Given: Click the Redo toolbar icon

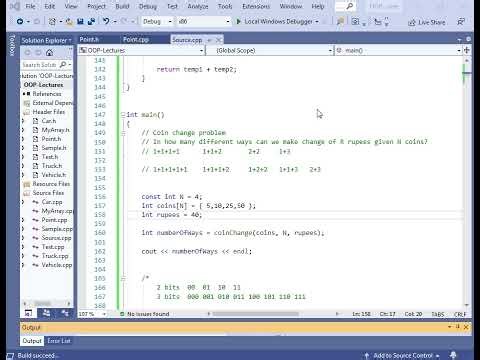Looking at the screenshot, I should (x=124, y=21).
